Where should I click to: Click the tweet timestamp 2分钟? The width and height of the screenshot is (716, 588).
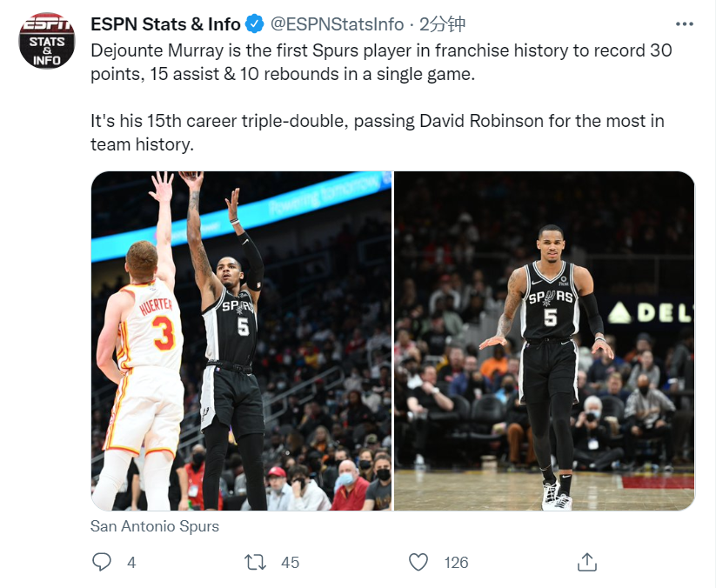point(442,24)
